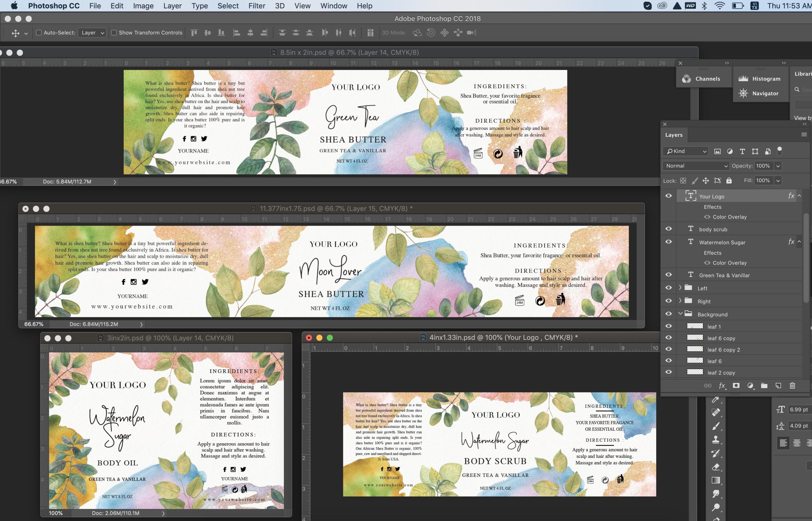Click the leading 4.09 pt field
The image size is (812, 521).
[800, 426]
